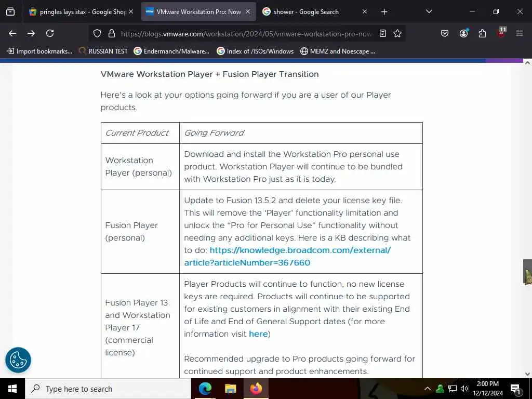The height and width of the screenshot is (399, 532).
Task: Show hidden system tray icons chevron
Action: tap(428, 389)
